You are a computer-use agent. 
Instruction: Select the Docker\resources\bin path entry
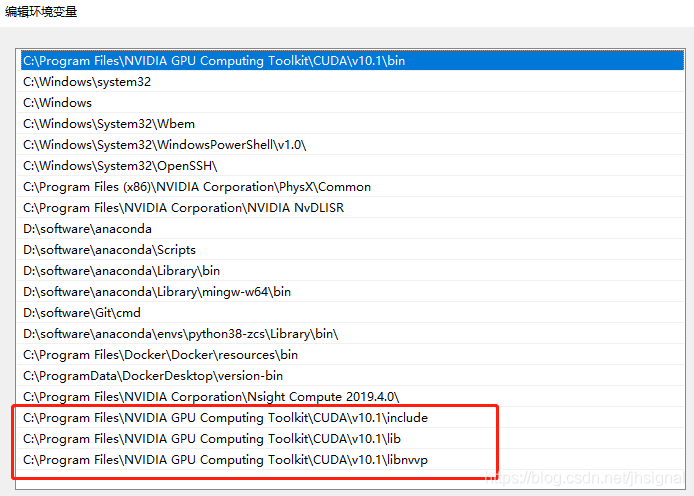[x=160, y=355]
